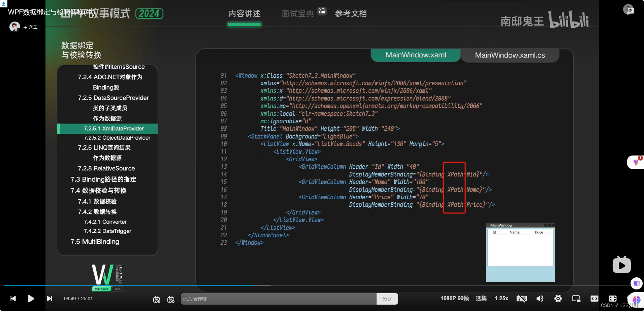Open the AI assistant lightbulb icon

tap(636, 162)
